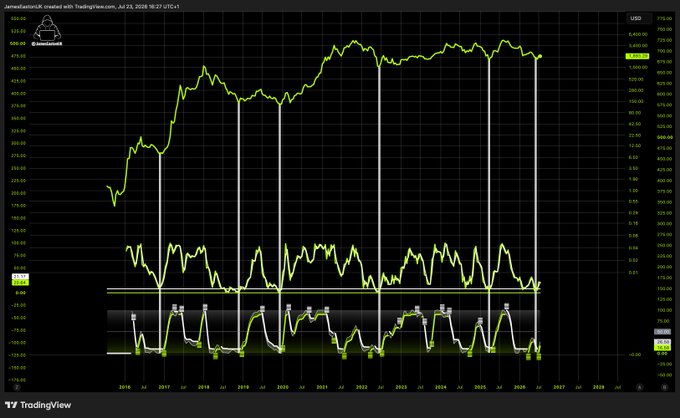Screen dimensions: 680x418
Task: Select the green 22.04 value label
Action: 20,282
